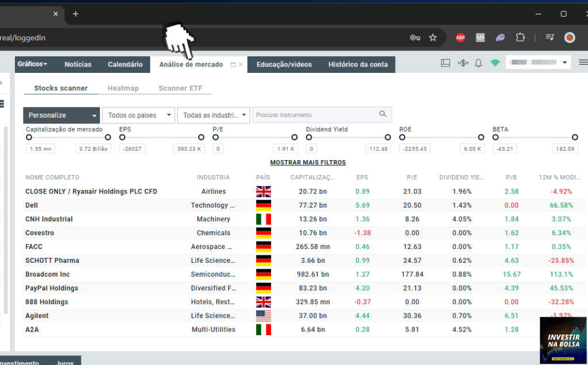The height and width of the screenshot is (365, 588).
Task: Expand the Todos os países dropdown
Action: coord(138,115)
